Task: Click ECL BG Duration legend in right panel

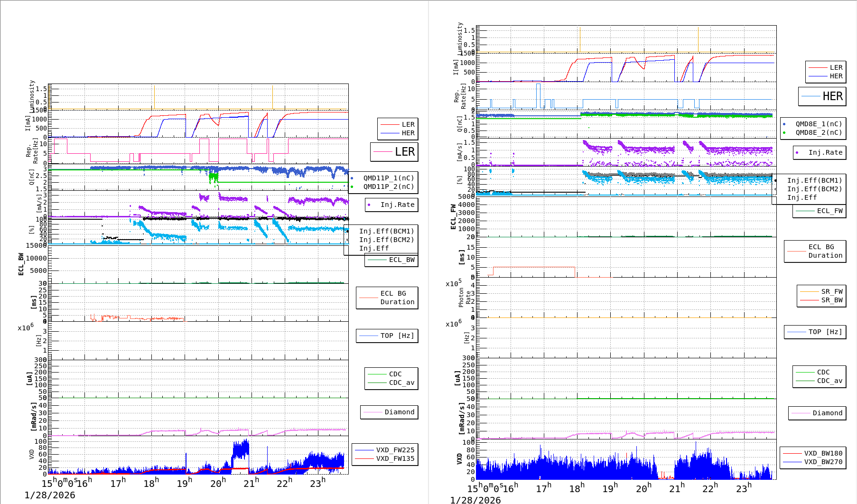Action: pyautogui.click(x=825, y=251)
